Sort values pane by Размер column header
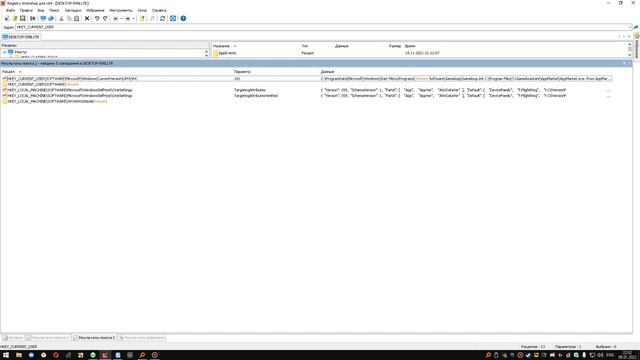 click(x=395, y=46)
